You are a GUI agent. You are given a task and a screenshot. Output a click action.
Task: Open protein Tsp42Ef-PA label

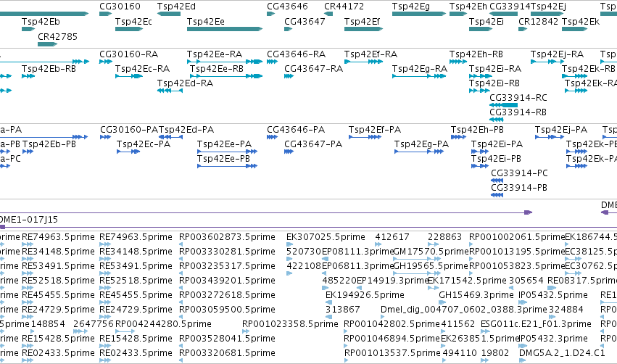[x=375, y=130]
